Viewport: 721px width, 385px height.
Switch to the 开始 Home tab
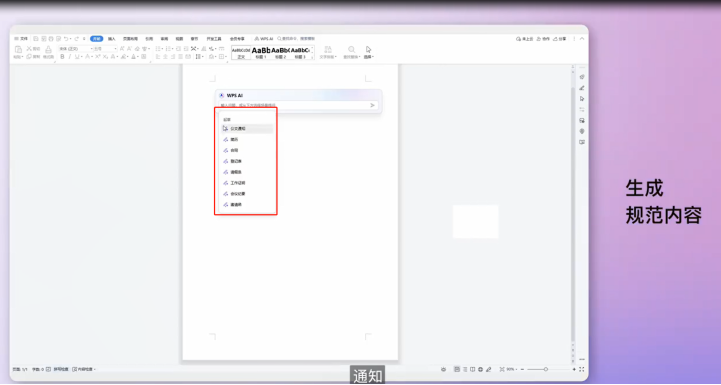tap(97, 39)
